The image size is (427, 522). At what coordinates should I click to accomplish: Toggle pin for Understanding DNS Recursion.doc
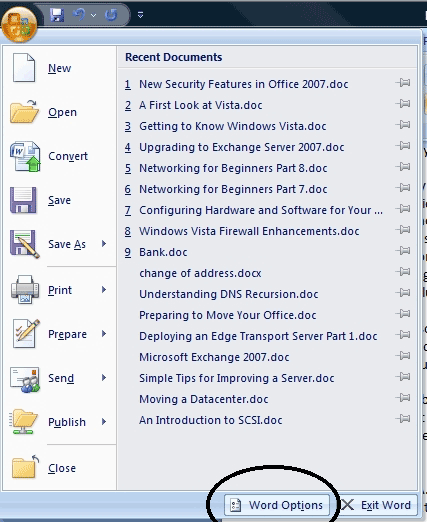403,293
